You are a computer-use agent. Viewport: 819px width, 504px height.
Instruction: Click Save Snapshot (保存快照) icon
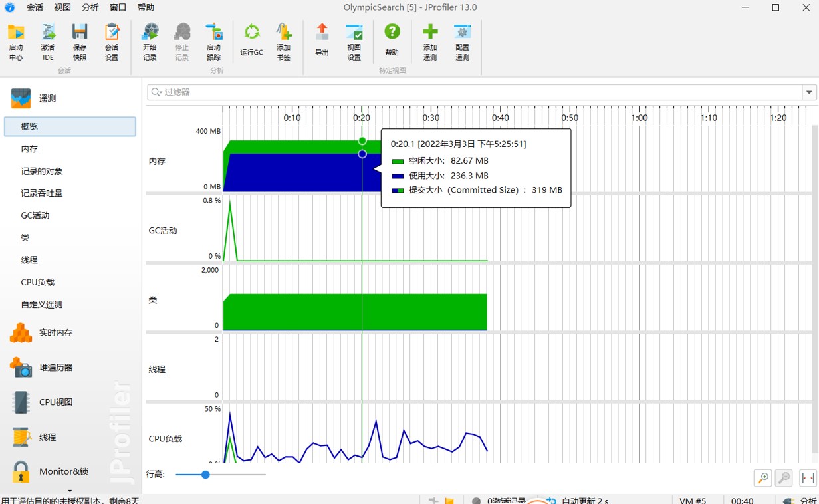pyautogui.click(x=80, y=42)
